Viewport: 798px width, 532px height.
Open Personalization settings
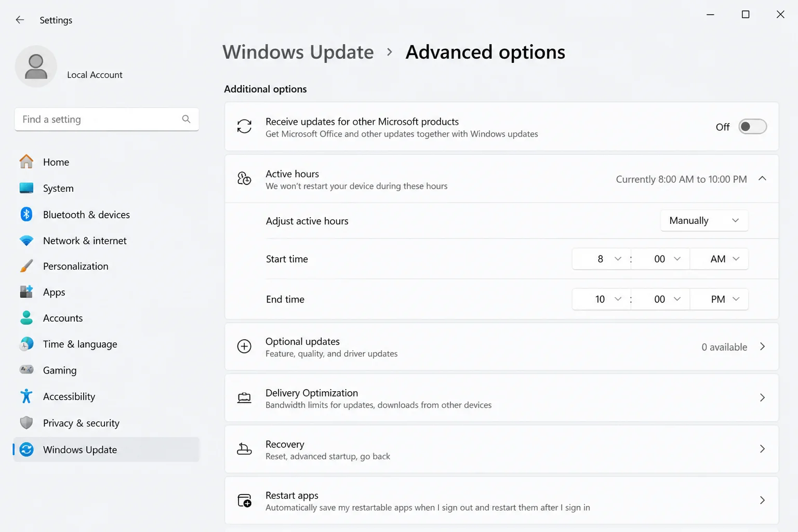click(107, 266)
